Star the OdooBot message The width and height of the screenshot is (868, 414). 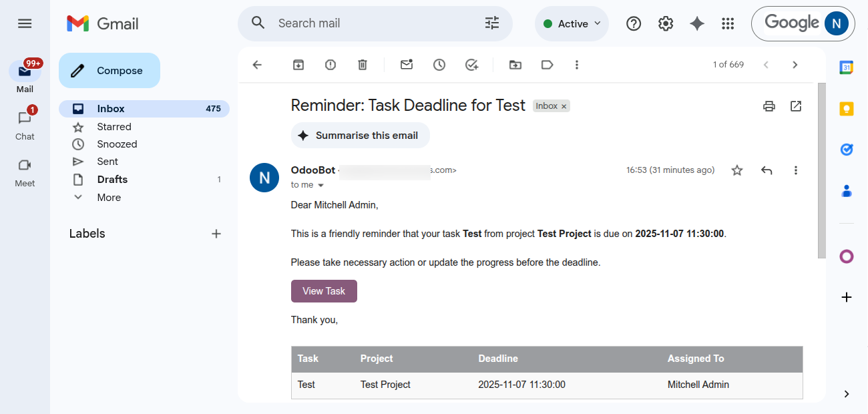tap(737, 170)
